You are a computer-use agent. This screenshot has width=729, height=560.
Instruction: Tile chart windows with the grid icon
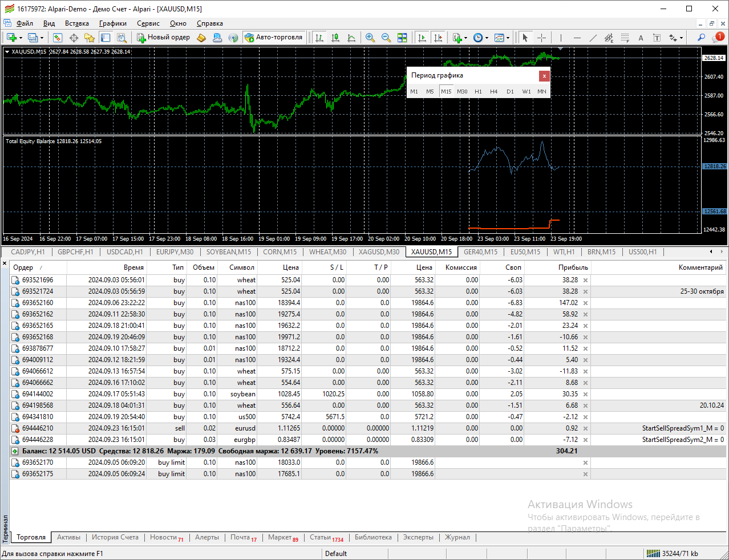pyautogui.click(x=402, y=38)
